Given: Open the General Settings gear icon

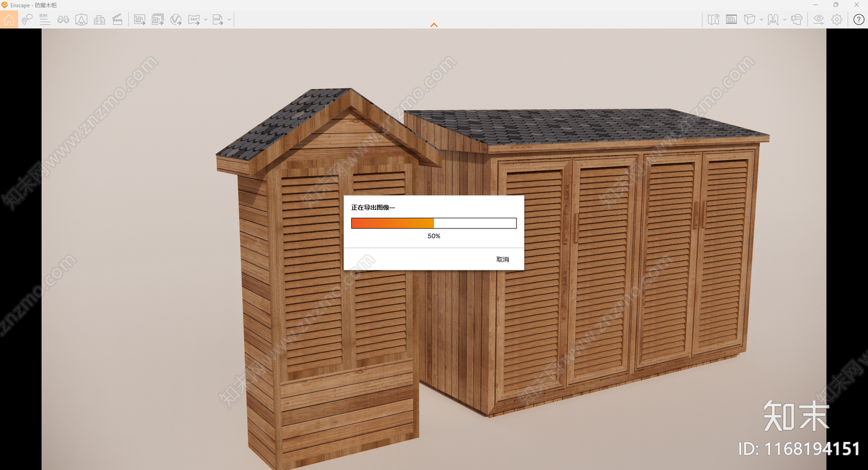Looking at the screenshot, I should 837,20.
